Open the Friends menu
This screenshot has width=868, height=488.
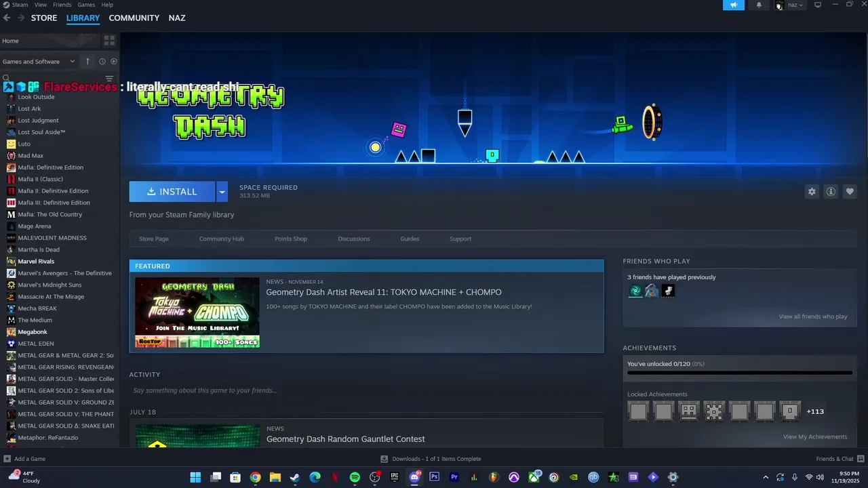pos(62,5)
